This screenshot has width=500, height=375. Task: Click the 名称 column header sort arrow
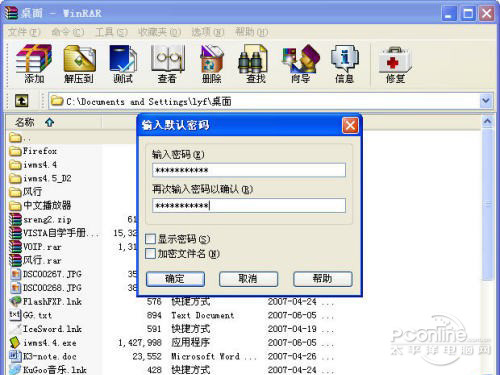click(x=50, y=122)
